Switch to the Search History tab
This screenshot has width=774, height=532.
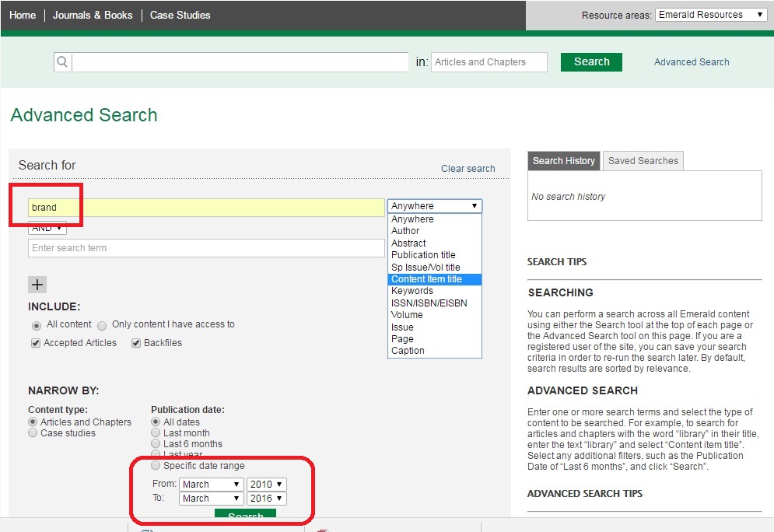(564, 161)
